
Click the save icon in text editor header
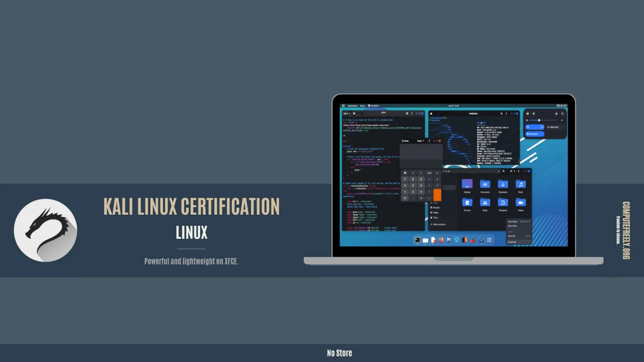[407, 113]
